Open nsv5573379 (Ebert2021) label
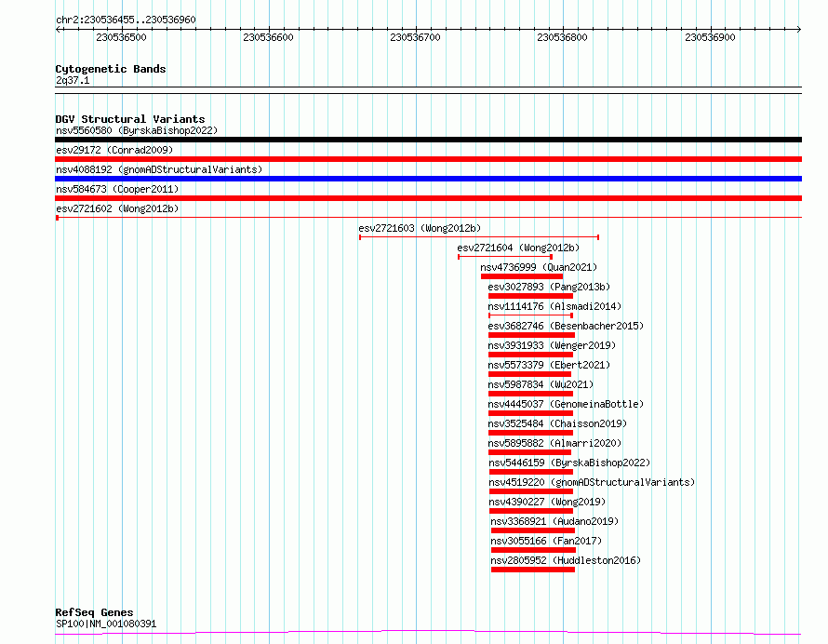Viewport: 828px width, 644px height. [x=549, y=365]
